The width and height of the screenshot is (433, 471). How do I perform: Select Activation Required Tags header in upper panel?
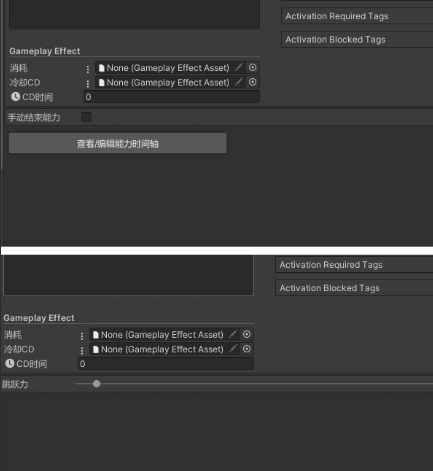tap(357, 16)
